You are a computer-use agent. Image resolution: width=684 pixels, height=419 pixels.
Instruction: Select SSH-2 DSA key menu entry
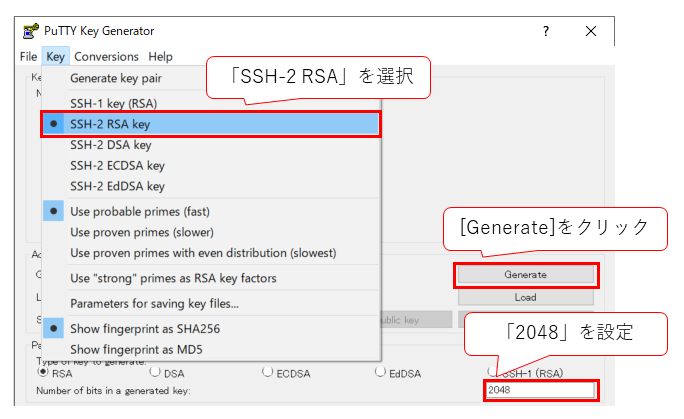(x=212, y=145)
